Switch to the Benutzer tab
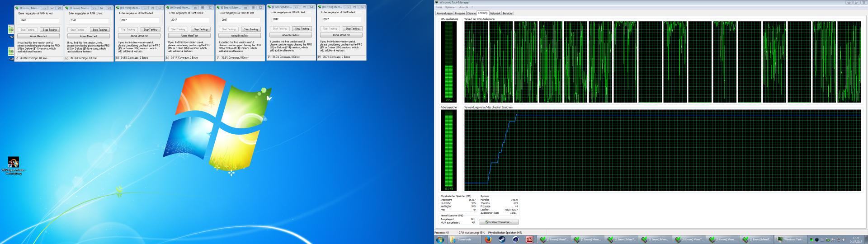This screenshot has height=244, width=868. (508, 13)
